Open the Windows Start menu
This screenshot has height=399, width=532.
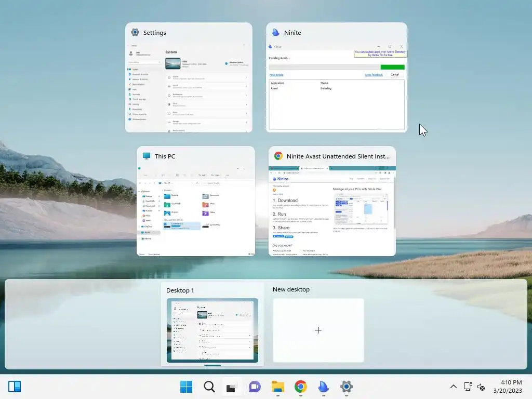pyautogui.click(x=186, y=387)
